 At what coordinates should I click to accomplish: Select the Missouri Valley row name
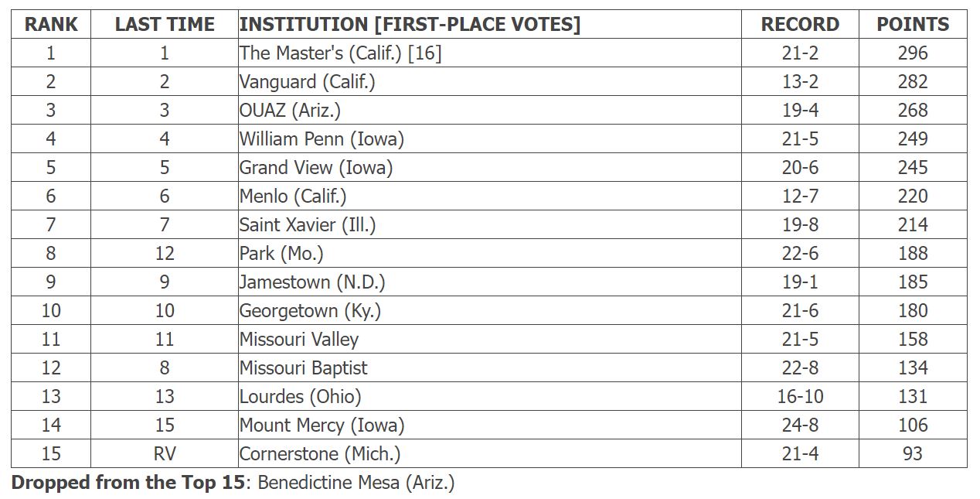pyautogui.click(x=299, y=339)
